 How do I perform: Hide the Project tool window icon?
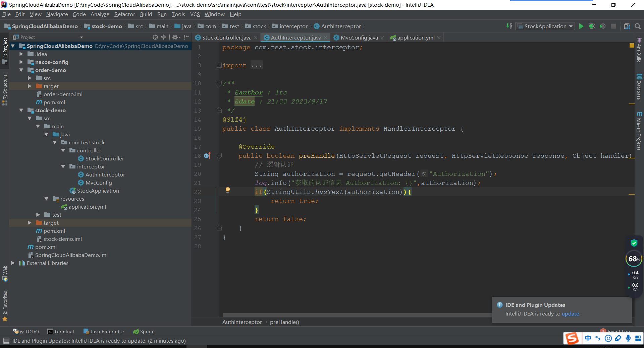point(186,37)
